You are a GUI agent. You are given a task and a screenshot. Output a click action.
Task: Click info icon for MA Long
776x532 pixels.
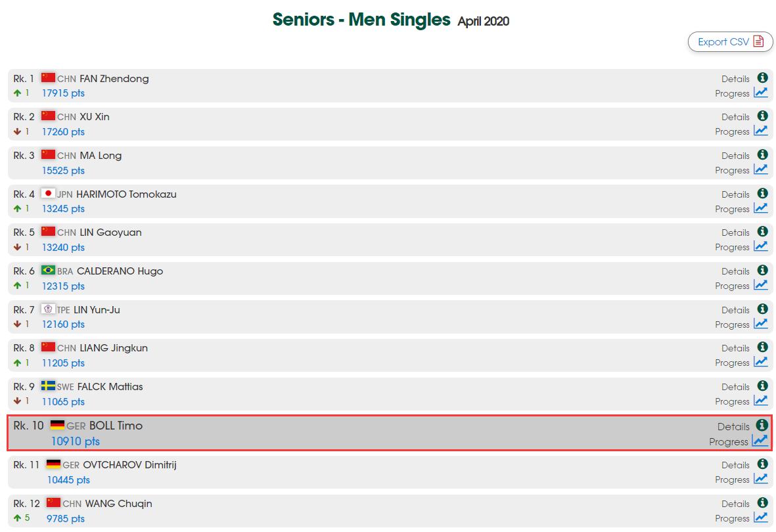pos(762,154)
